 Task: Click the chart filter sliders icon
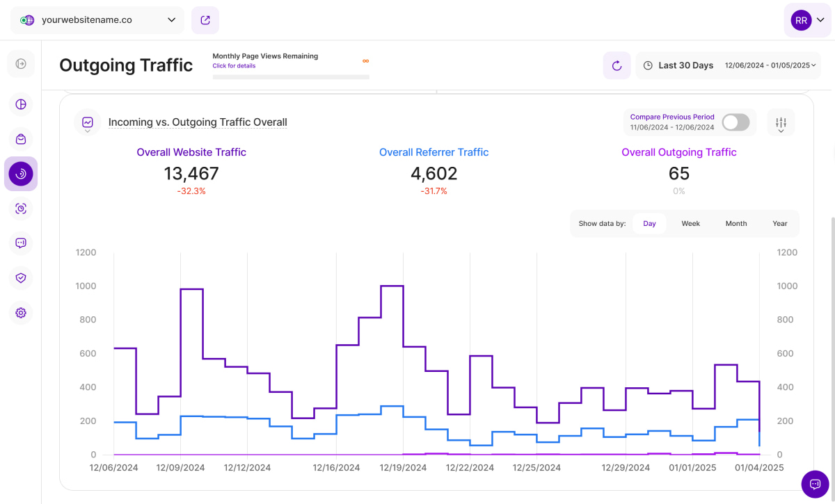(x=781, y=122)
